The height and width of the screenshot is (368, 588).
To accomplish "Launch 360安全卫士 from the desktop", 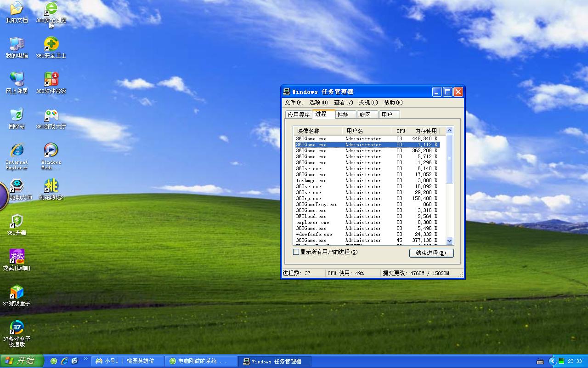I will pos(51,48).
